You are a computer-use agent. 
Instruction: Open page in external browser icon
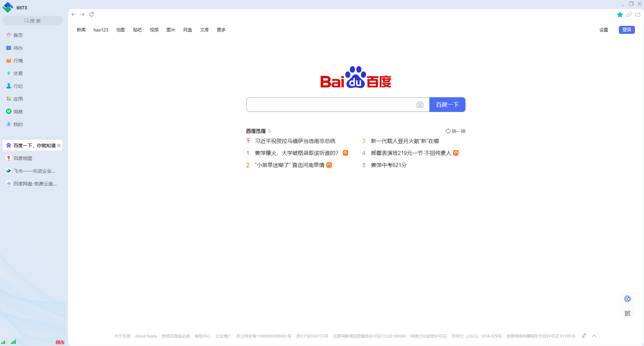638,14
